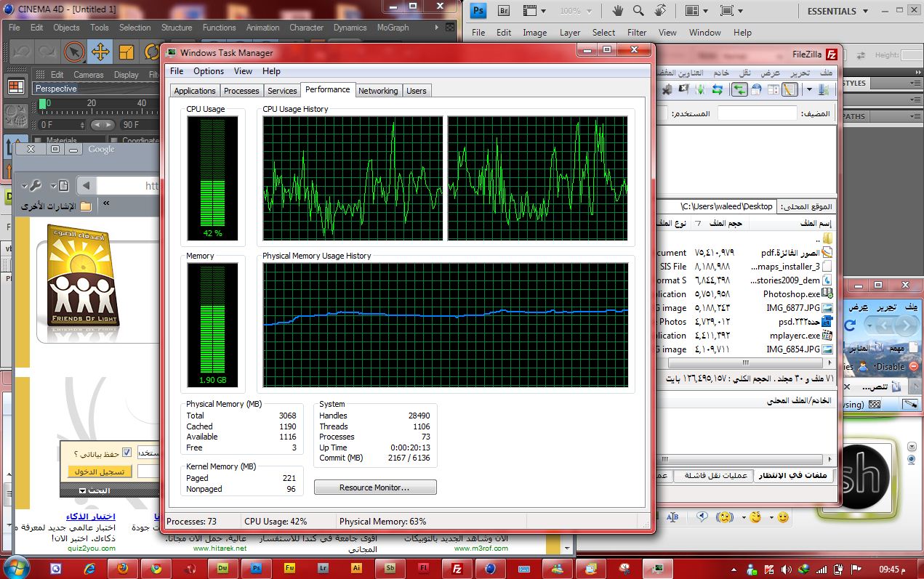Open Illustrator from the Windows taskbar
This screenshot has width=924, height=579.
pos(356,568)
